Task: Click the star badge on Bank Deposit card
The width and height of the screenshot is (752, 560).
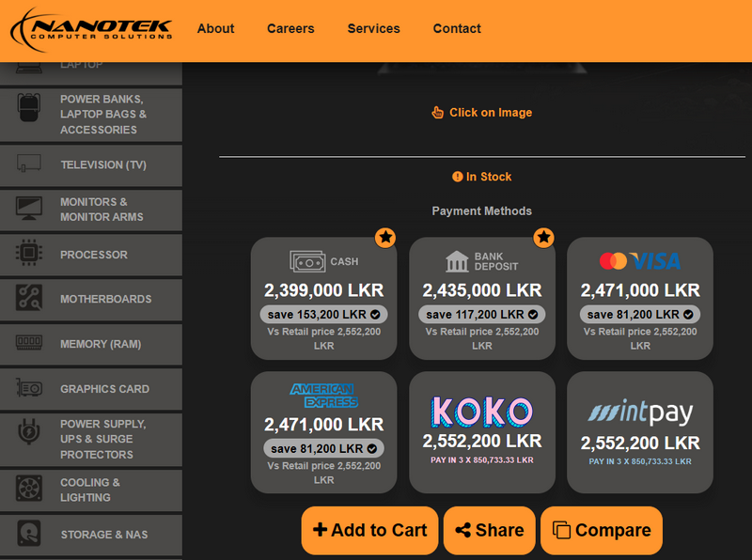Action: pos(543,238)
